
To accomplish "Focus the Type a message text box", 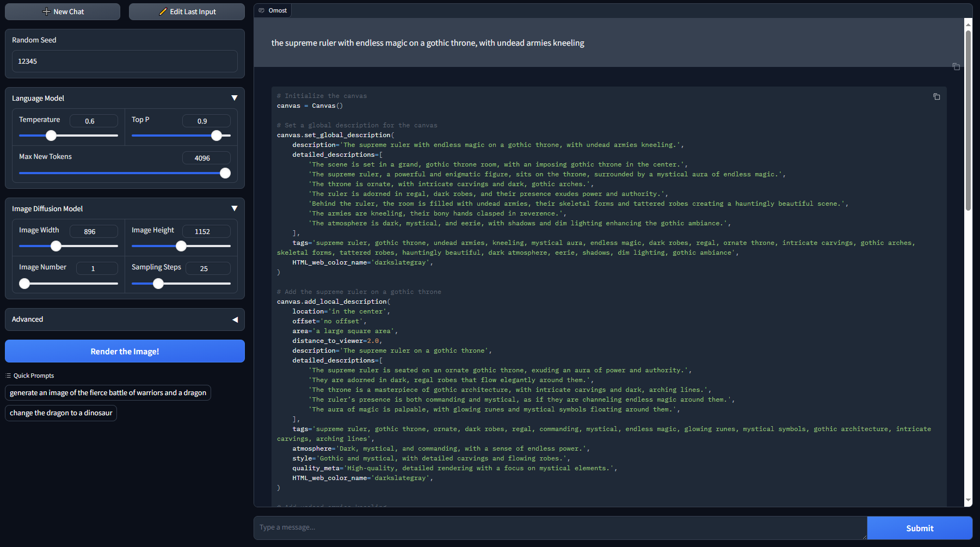I will pyautogui.click(x=560, y=527).
